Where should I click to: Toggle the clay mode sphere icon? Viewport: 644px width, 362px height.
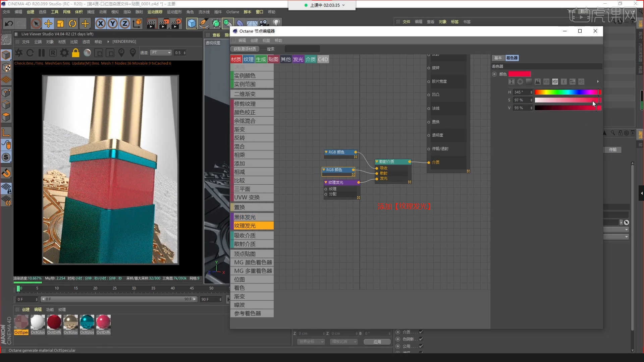coord(87,53)
